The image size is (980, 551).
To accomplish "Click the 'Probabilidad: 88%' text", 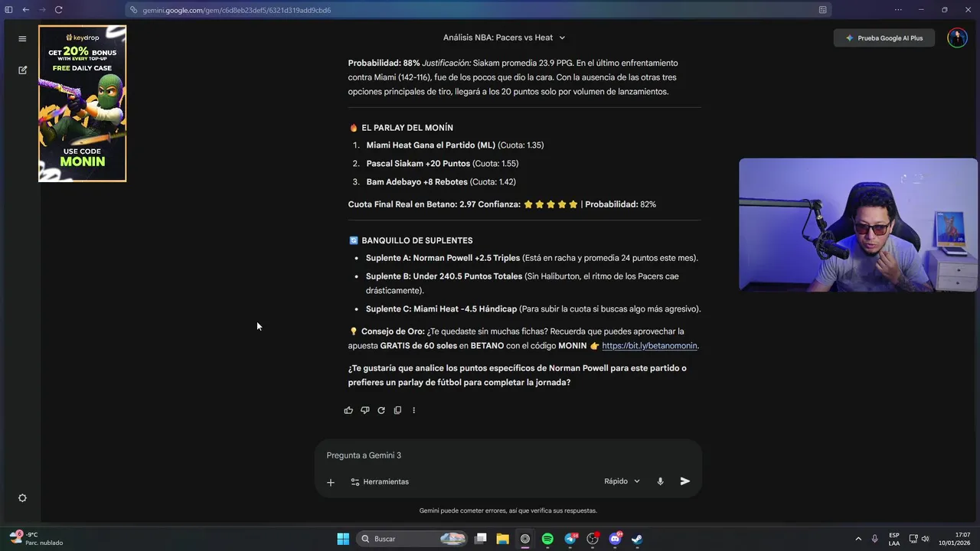I will click(384, 63).
